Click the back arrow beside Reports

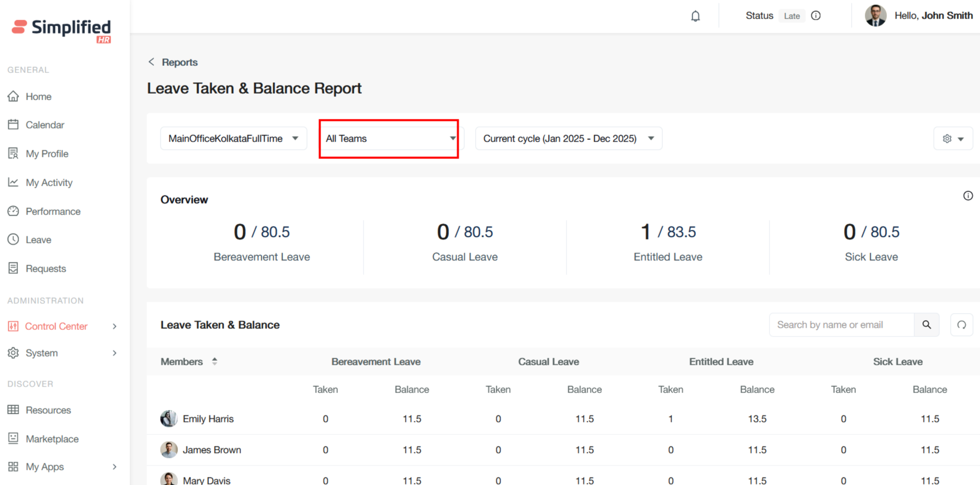tap(151, 62)
